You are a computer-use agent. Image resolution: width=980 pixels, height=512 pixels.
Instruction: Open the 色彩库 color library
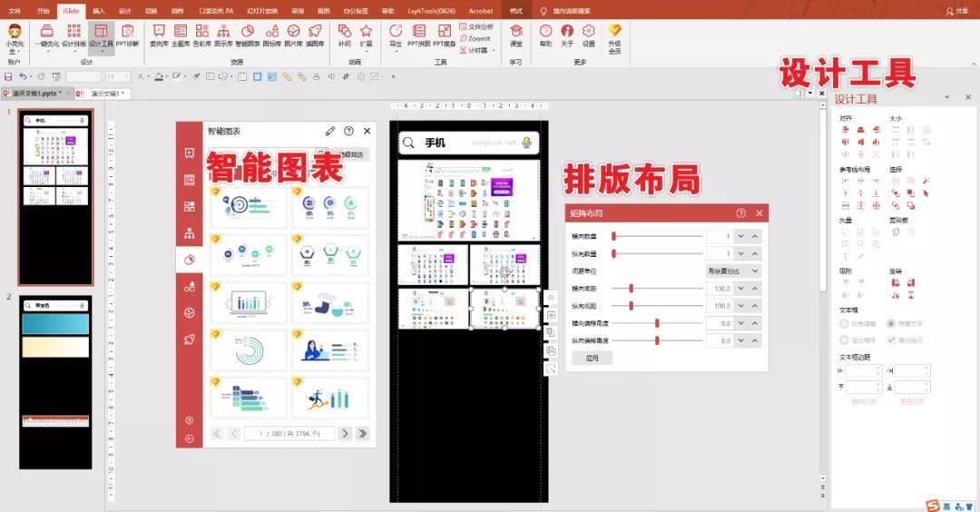(x=201, y=34)
